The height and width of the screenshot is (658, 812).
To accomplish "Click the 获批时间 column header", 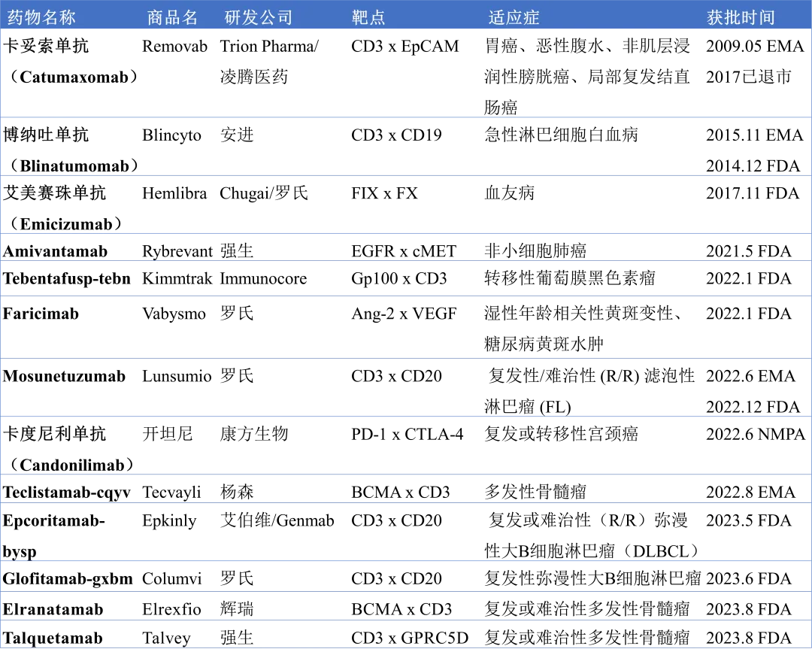I will tap(741, 17).
